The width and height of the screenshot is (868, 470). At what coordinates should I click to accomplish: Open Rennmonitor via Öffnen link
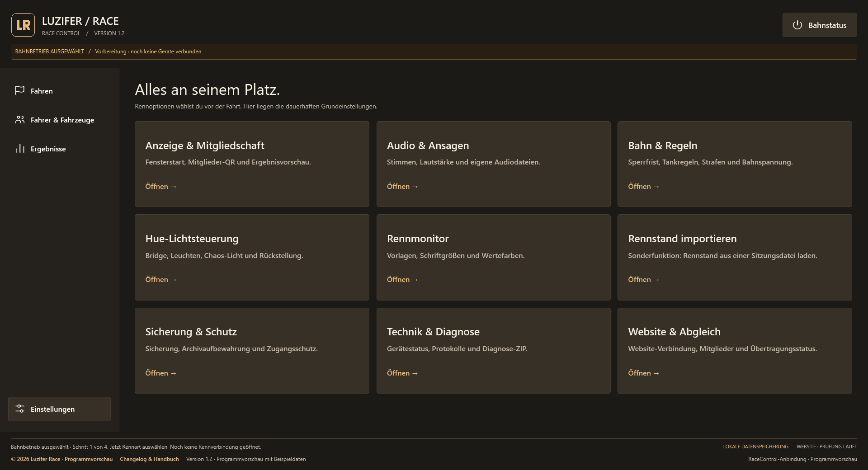[x=402, y=279]
